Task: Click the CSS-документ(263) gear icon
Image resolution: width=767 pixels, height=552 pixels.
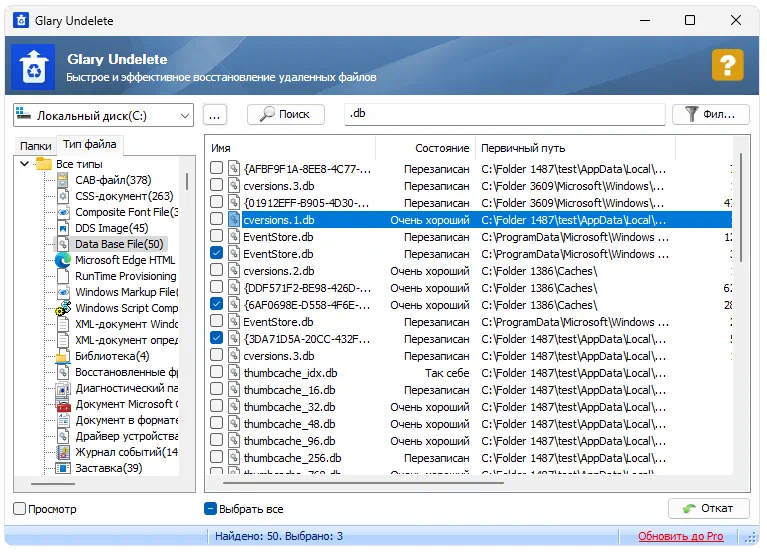Action: point(63,196)
